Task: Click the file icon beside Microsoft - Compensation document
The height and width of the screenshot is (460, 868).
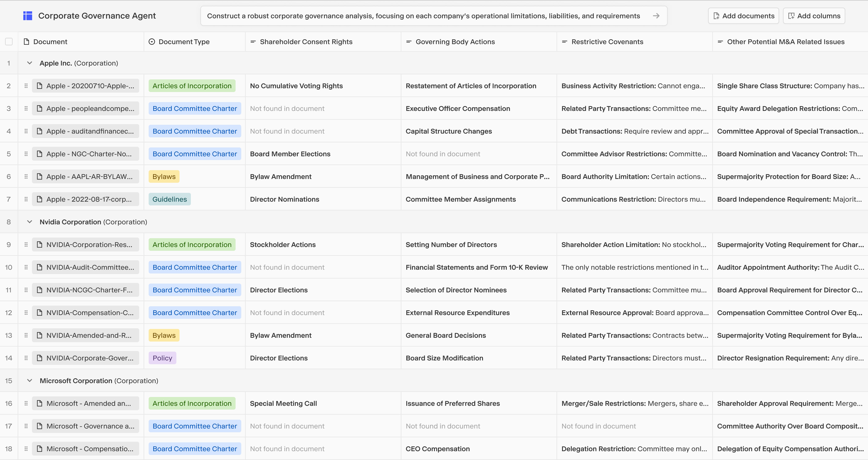Action: pos(39,448)
